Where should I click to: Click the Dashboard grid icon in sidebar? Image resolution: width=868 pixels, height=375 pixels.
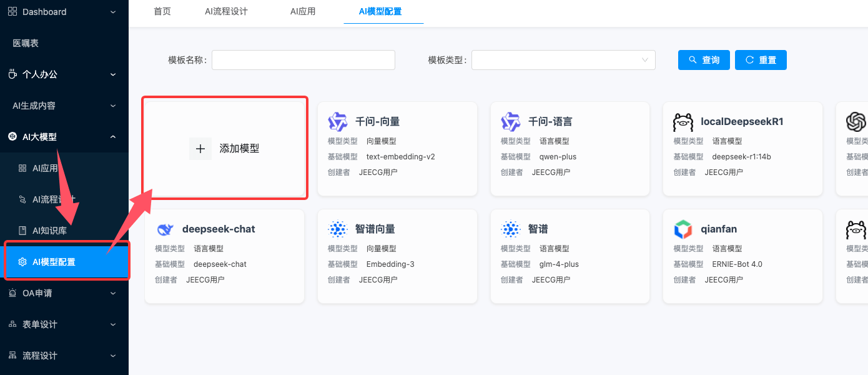point(12,12)
